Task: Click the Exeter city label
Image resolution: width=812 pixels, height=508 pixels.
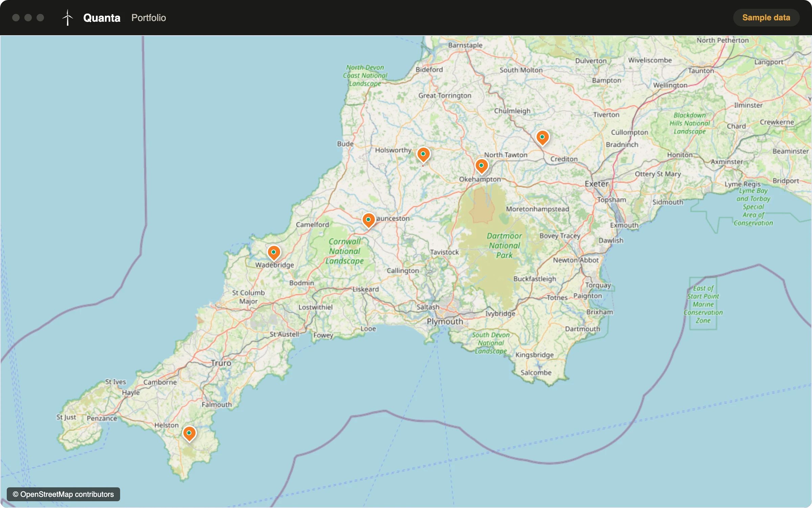Action: tap(596, 184)
